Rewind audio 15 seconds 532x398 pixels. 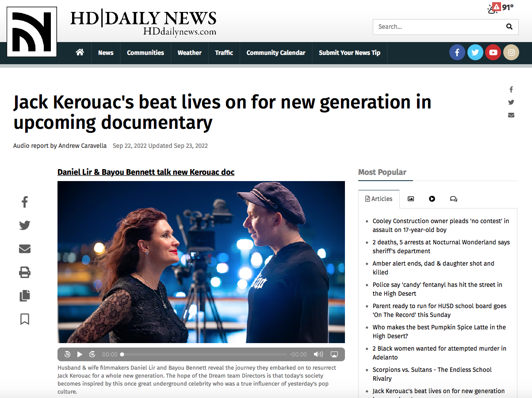tap(67, 354)
